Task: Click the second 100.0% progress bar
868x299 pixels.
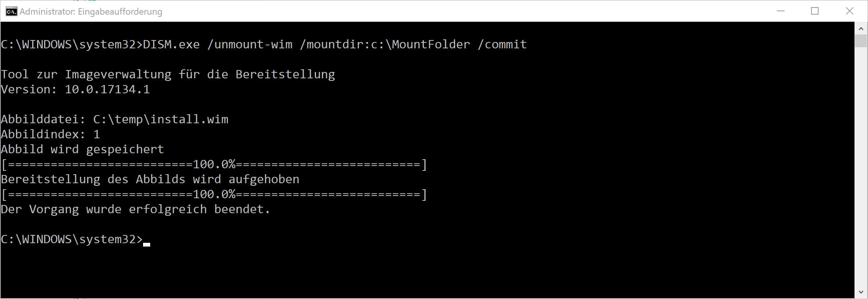Action: [214, 194]
